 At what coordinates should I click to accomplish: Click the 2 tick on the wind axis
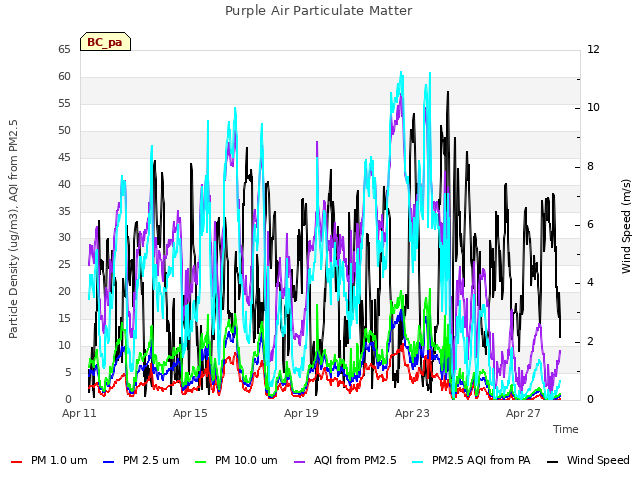coord(590,342)
